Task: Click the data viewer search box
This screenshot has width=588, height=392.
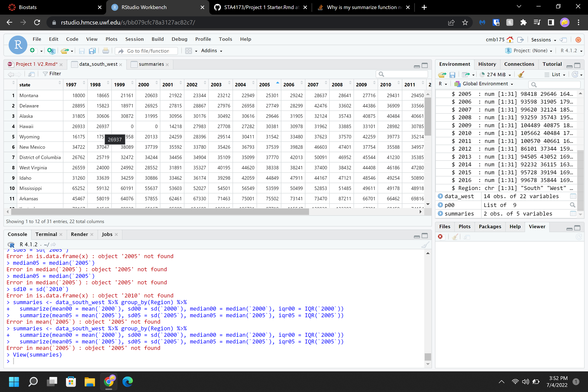Action: pos(402,74)
